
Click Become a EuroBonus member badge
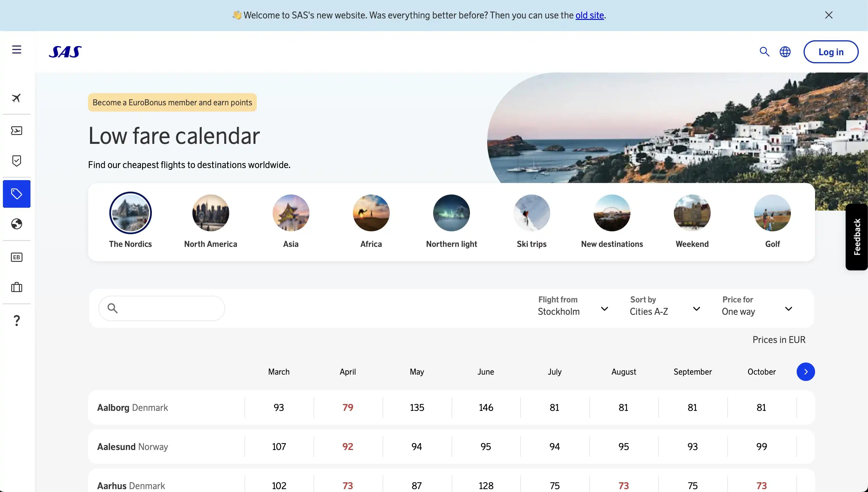coord(172,102)
